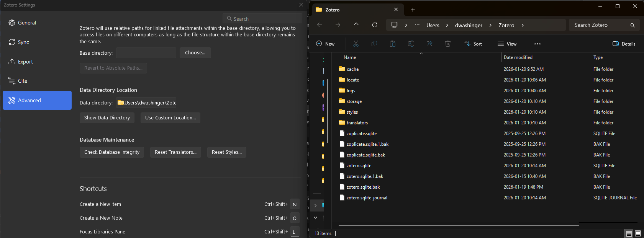Click Revert to Absolute Paths button
Screen dimensions: 644x238
(x=113, y=68)
